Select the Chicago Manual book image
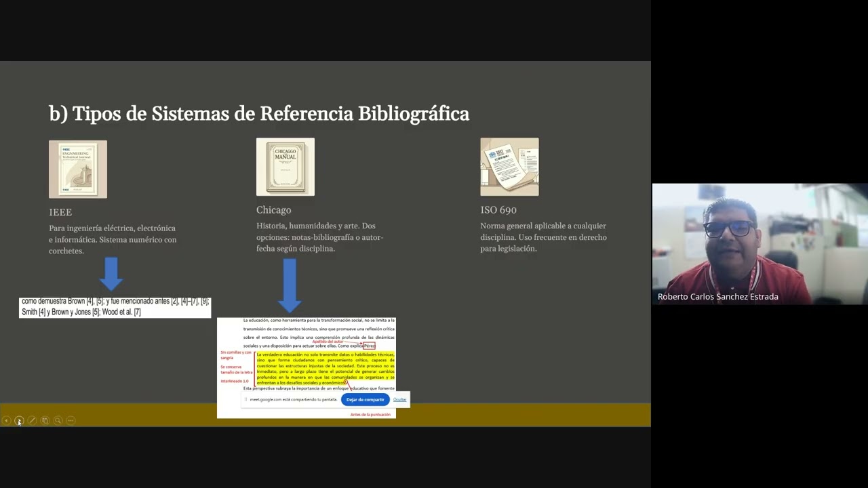This screenshot has height=488, width=868. tap(285, 167)
